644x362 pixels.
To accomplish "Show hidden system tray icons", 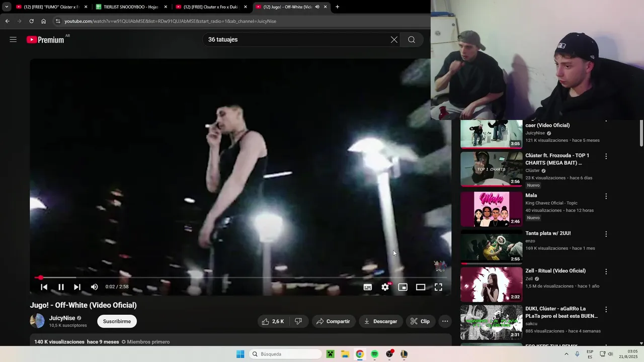I will 567,354.
